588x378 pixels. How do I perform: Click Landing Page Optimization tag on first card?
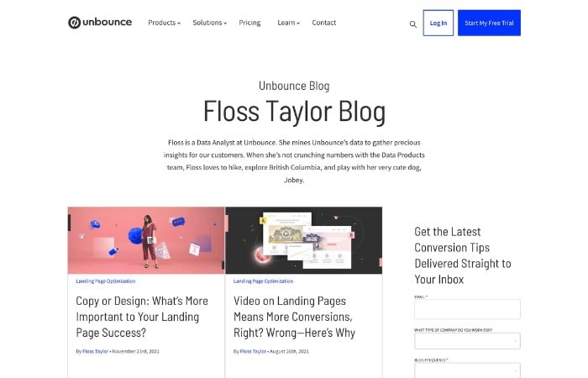pos(105,281)
